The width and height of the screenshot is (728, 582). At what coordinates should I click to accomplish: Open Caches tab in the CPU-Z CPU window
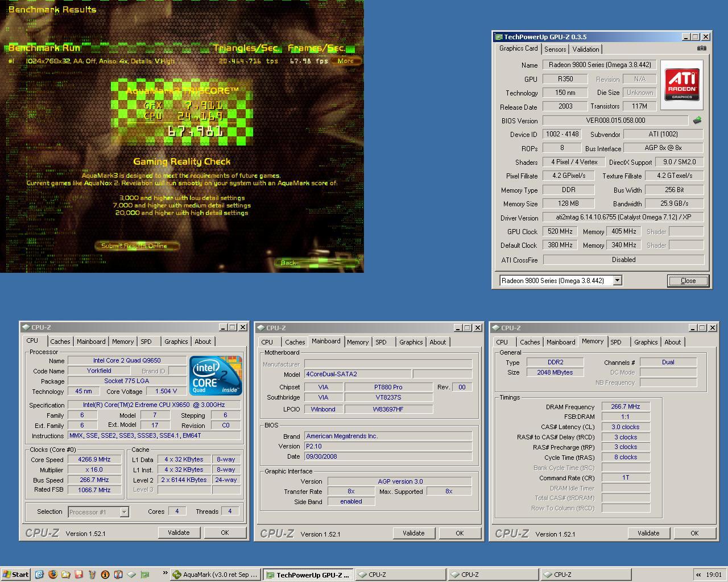[60, 342]
